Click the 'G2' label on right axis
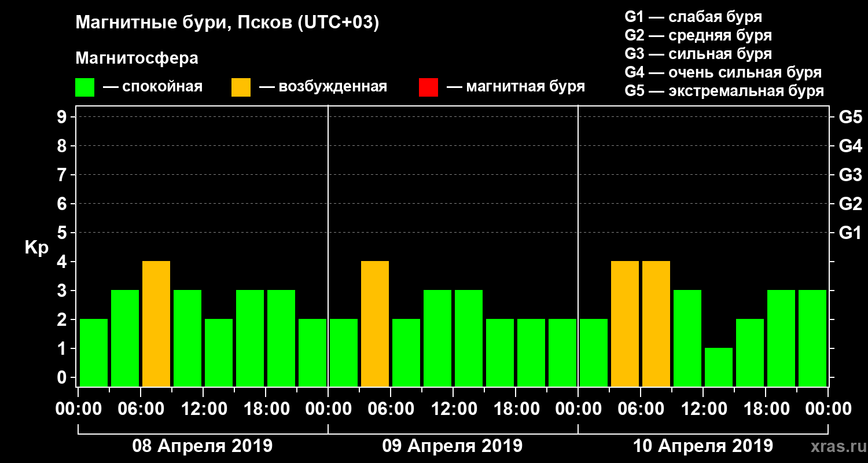The width and height of the screenshot is (868, 463). click(x=851, y=204)
